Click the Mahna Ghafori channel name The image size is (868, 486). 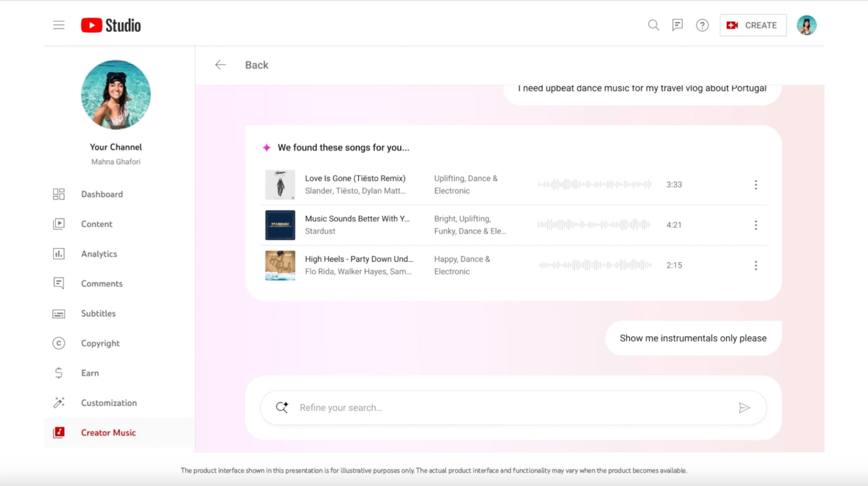click(116, 162)
